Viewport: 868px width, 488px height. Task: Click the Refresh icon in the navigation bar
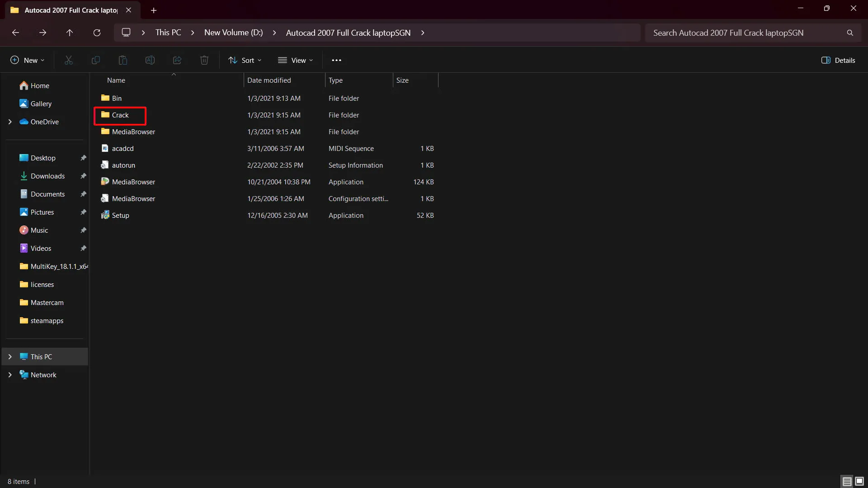tap(97, 33)
